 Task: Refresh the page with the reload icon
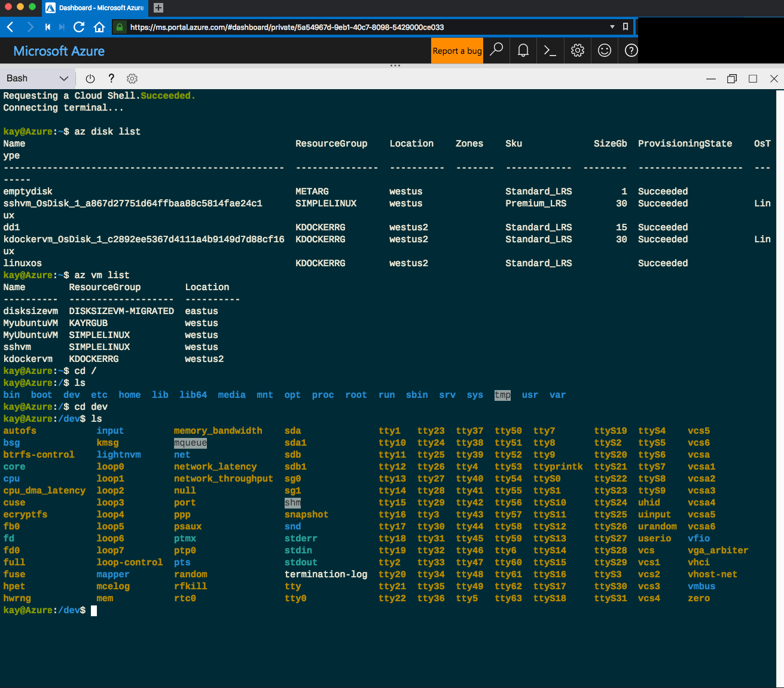[78, 27]
